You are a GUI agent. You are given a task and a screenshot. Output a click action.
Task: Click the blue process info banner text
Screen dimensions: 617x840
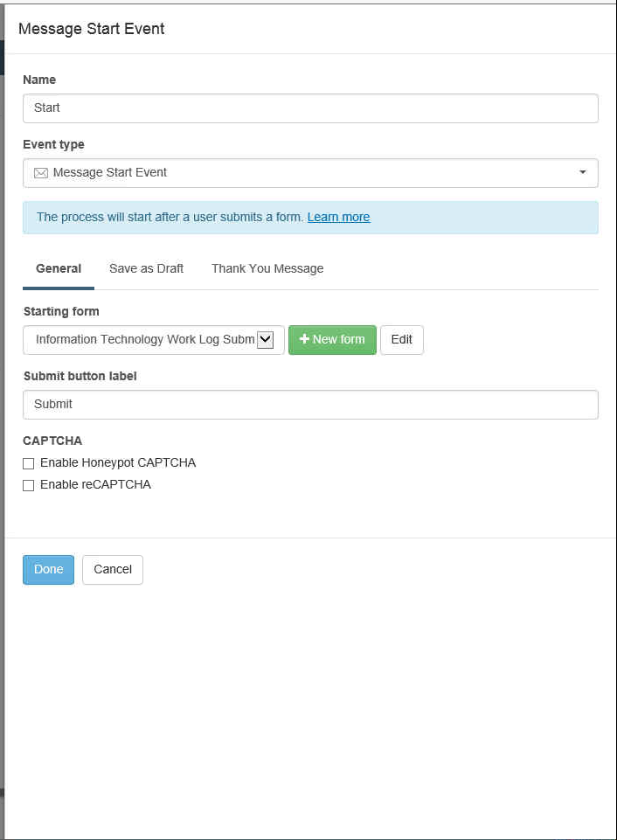[x=170, y=217]
